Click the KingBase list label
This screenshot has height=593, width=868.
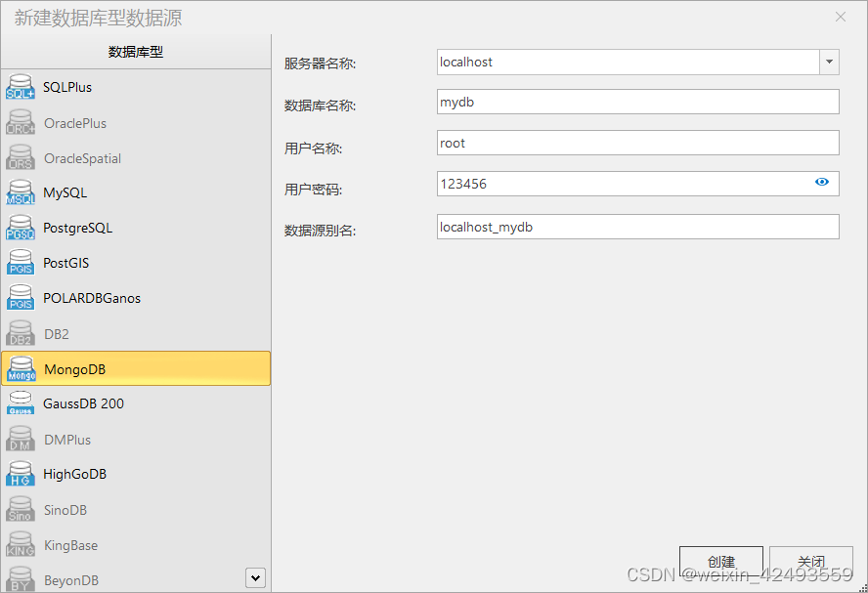[70, 545]
